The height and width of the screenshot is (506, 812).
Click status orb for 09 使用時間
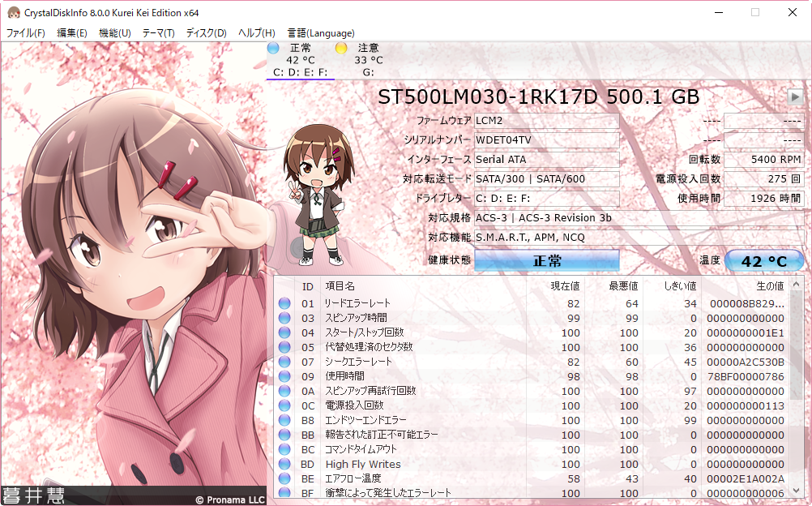pyautogui.click(x=284, y=376)
